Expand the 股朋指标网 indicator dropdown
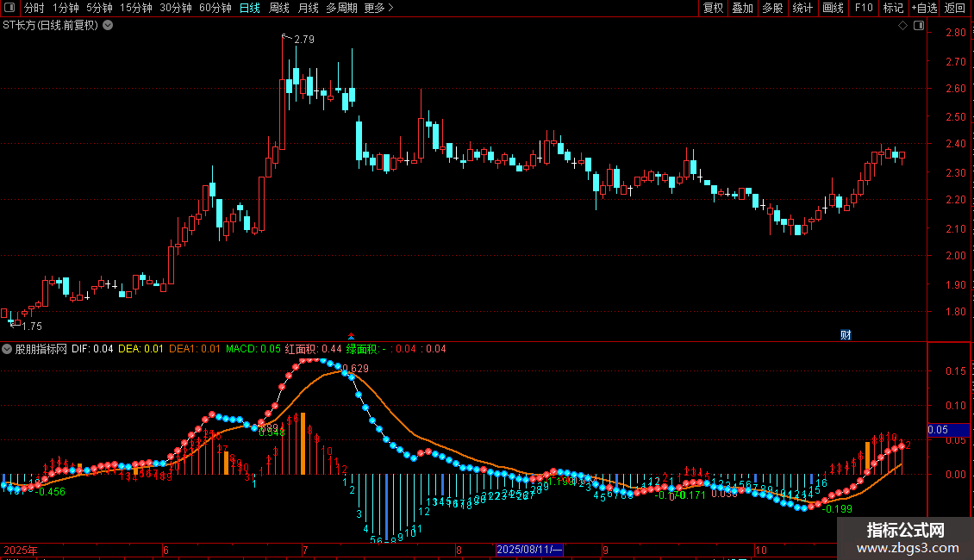Viewport: 974px width, 560px height. pos(7,350)
